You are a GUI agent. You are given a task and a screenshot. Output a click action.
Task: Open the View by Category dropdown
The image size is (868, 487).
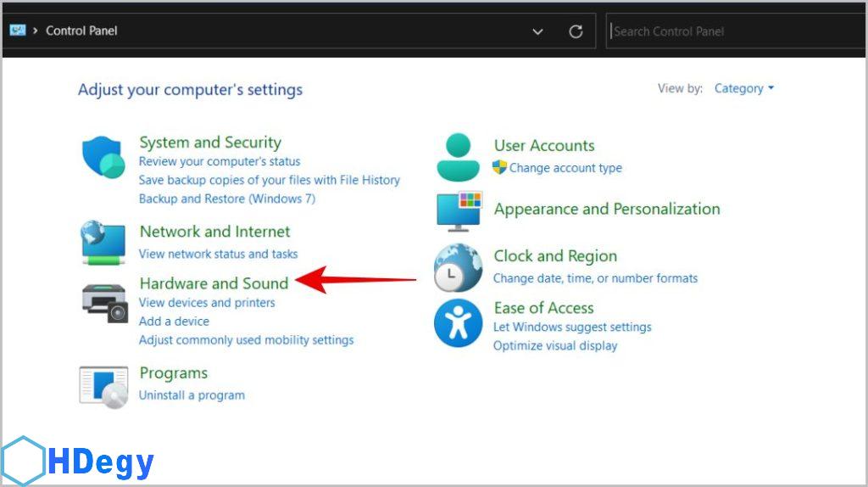[743, 88]
